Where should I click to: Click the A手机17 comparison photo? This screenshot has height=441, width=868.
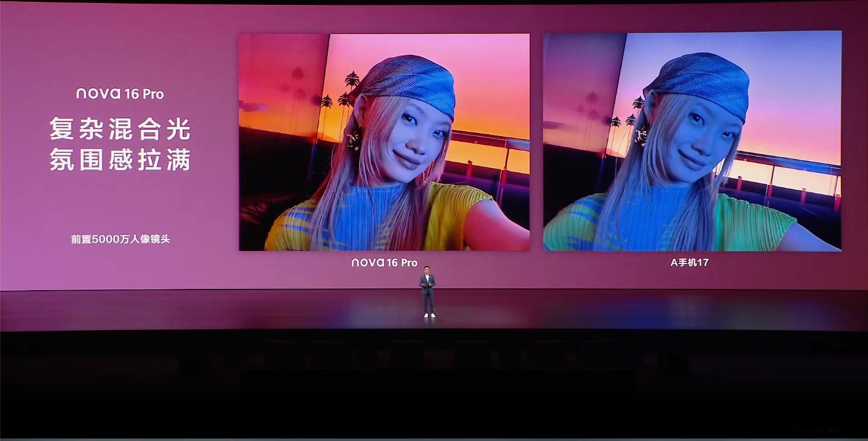[x=692, y=141]
